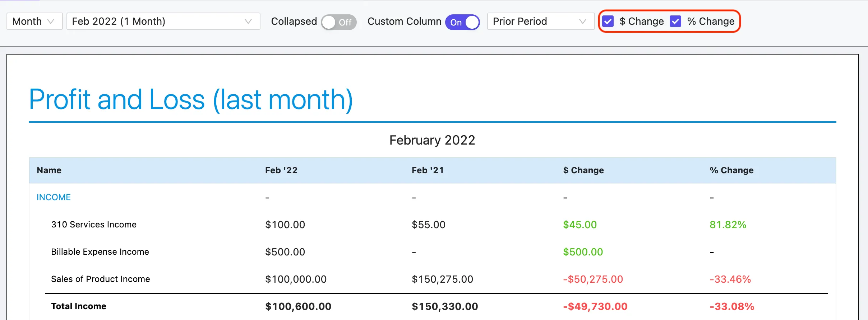
Task: Click the green $45.00 change value
Action: 580,225
